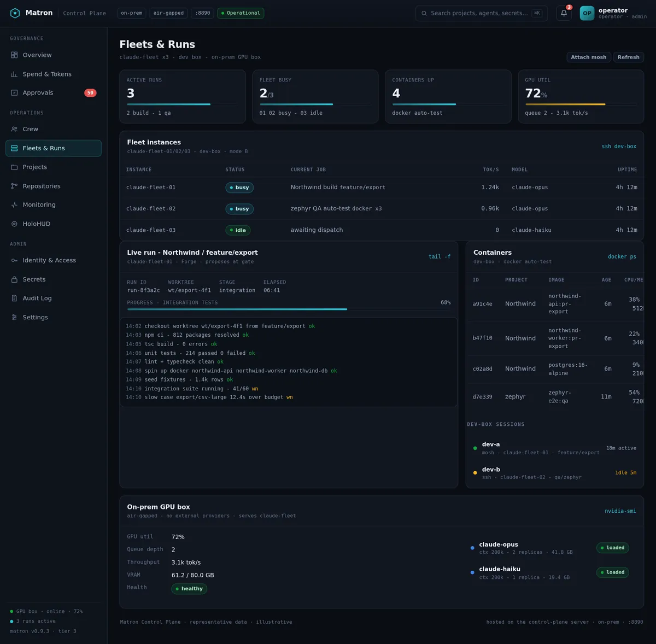Click the Repositories branch icon
Image resolution: width=656 pixels, height=644 pixels.
[x=14, y=186]
